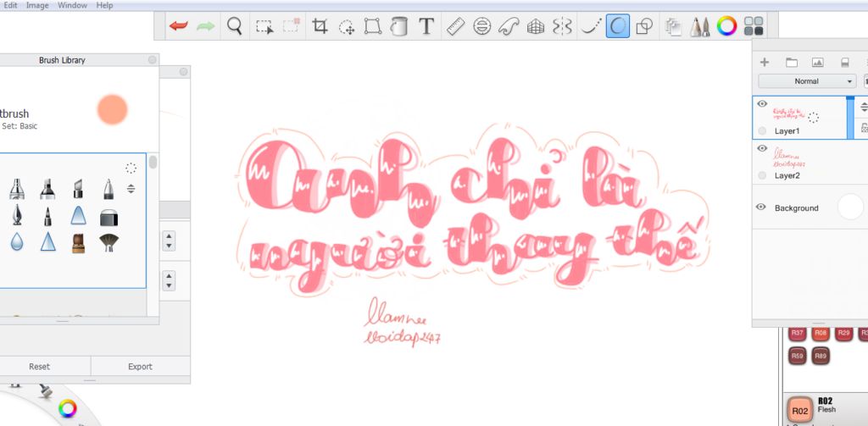Screen dimensions: 868x426
Task: Select the ink pen nib brush
Action: (x=17, y=214)
